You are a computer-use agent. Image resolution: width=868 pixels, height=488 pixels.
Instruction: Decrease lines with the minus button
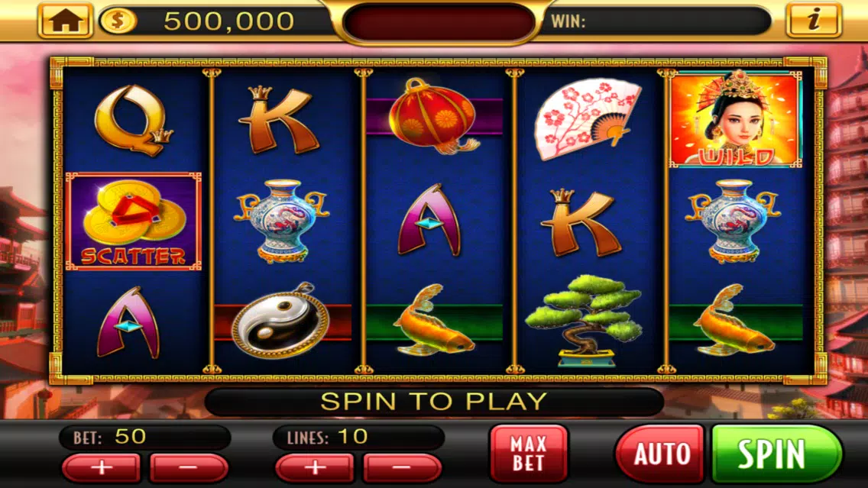[x=402, y=468]
